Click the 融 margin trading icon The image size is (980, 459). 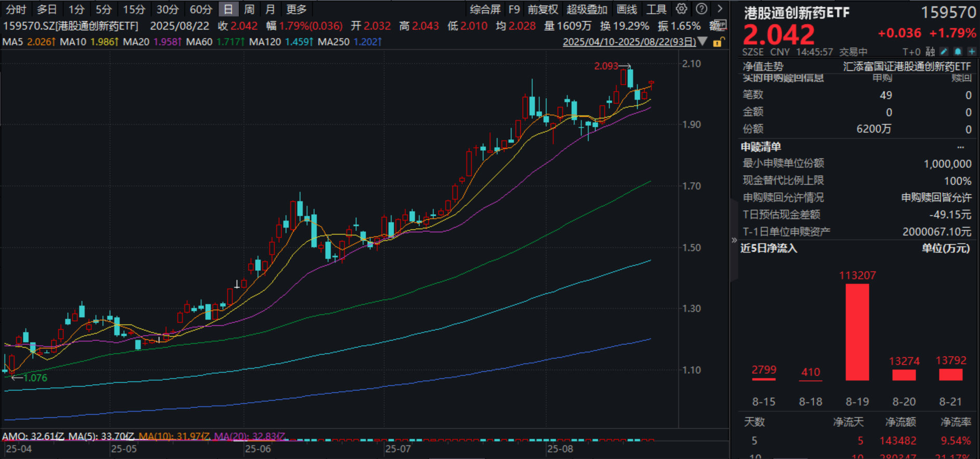point(930,51)
